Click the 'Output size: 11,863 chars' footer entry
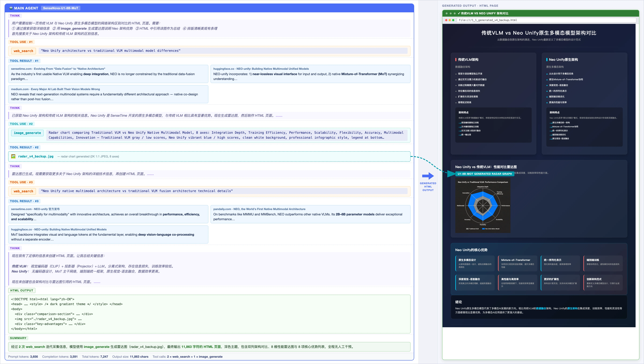644x364 pixels. click(130, 357)
